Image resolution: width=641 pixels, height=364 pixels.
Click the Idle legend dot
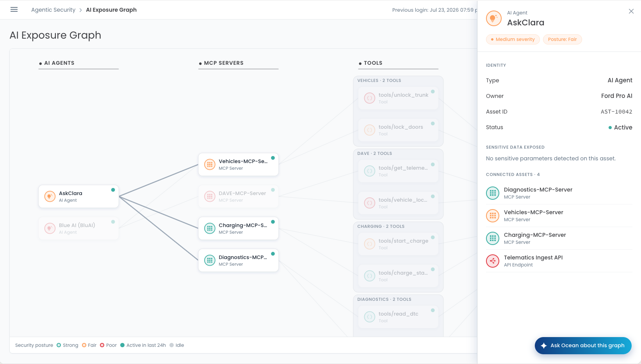click(x=171, y=345)
